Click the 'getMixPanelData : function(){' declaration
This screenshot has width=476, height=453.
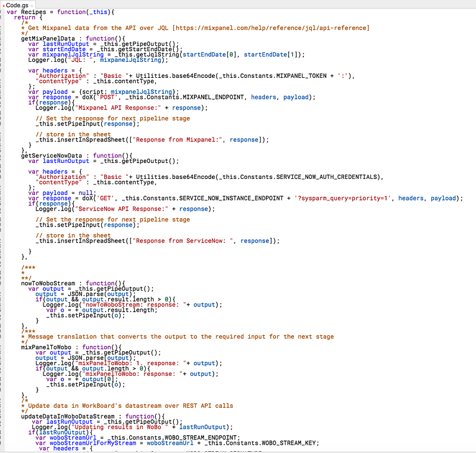tap(73, 39)
